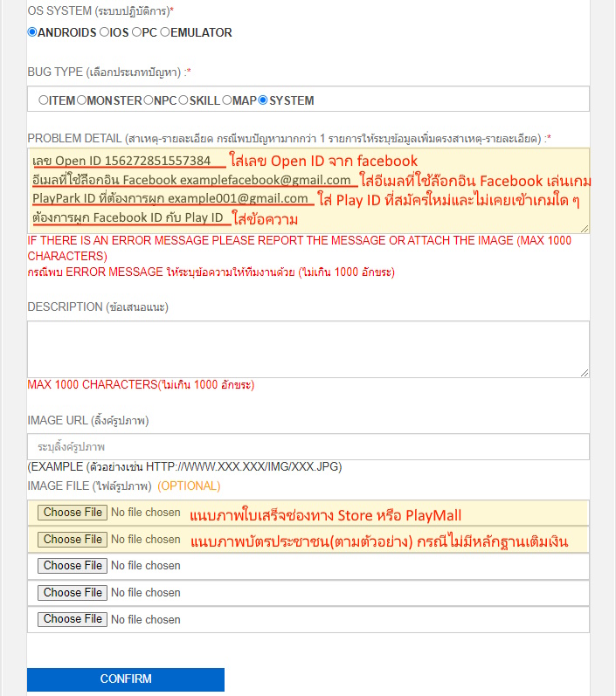Screen dimensions: 616x696
Task: Click the example001@gmail.com PlayPark ID line
Action: tap(170, 198)
